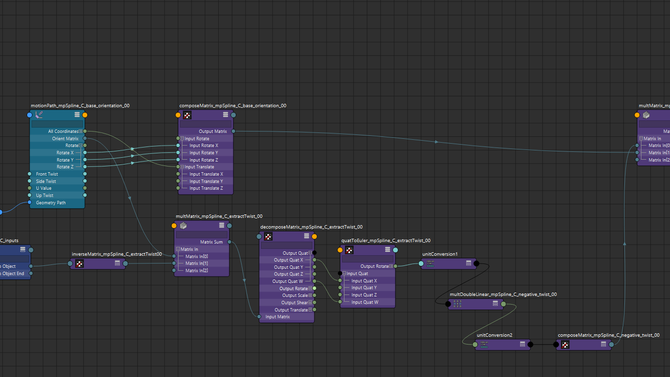Viewport: 670px width, 377px height.
Task: Click view-mode lines icon on decomposeMatrix node
Action: tap(306, 236)
